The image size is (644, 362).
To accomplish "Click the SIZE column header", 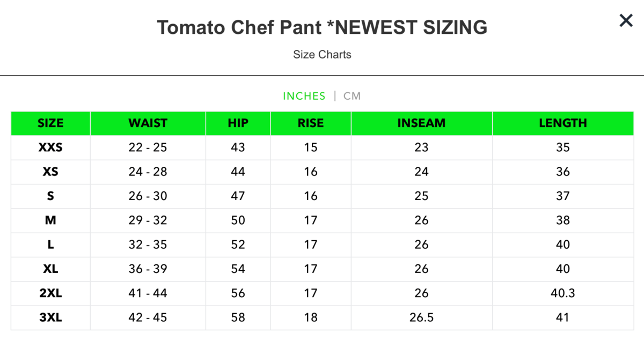I will pos(50,123).
